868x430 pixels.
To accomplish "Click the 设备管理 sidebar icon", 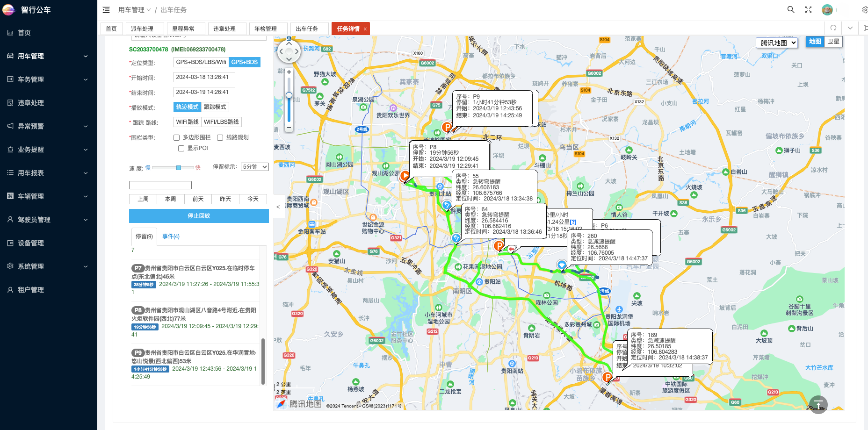I will (10, 243).
